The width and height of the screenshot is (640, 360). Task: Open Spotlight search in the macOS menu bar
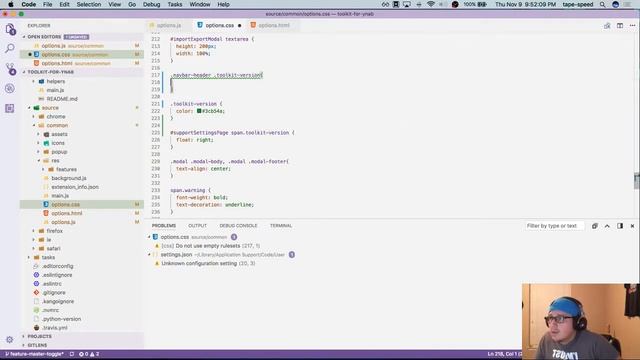pos(602,4)
